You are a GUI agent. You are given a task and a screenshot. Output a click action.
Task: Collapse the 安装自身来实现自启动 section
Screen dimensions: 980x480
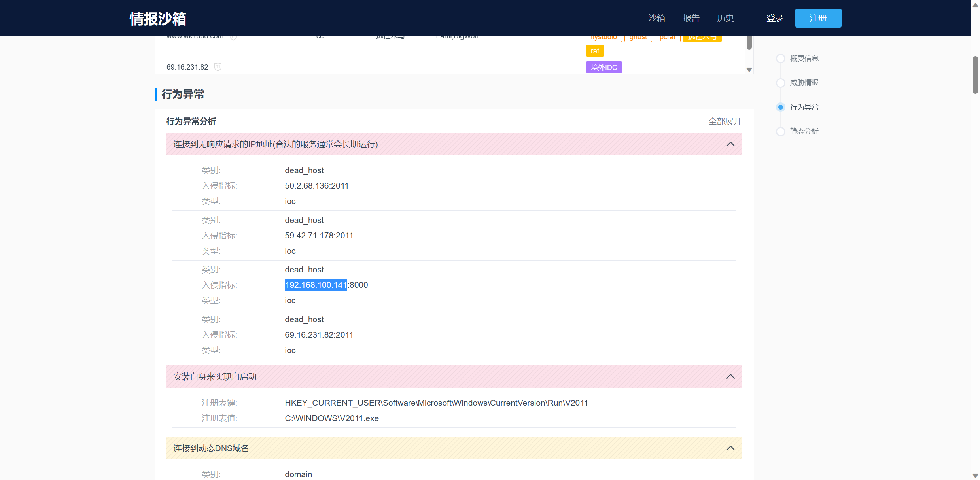point(730,377)
